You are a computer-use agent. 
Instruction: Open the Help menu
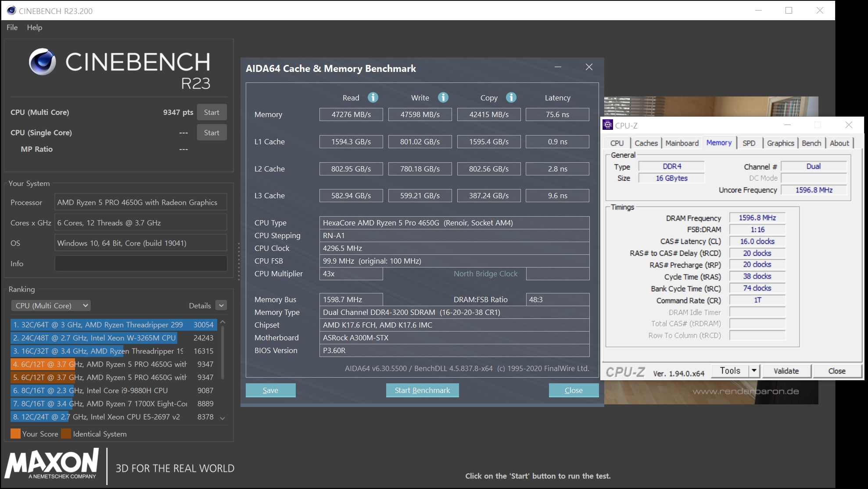(35, 28)
